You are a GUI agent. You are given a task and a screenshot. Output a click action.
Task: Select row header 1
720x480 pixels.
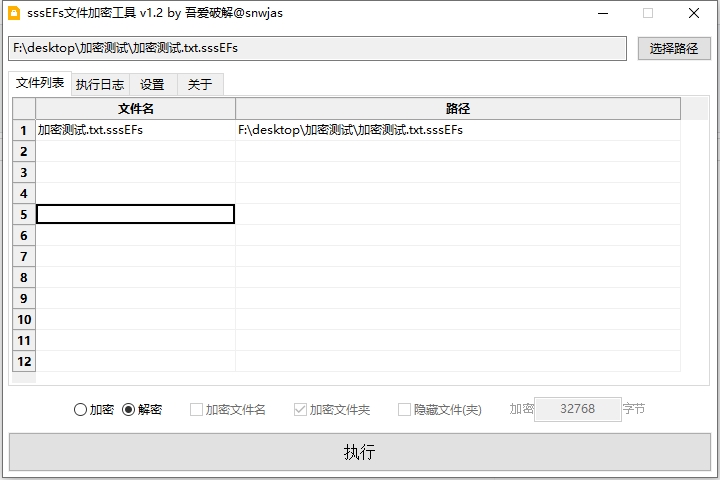[24, 130]
